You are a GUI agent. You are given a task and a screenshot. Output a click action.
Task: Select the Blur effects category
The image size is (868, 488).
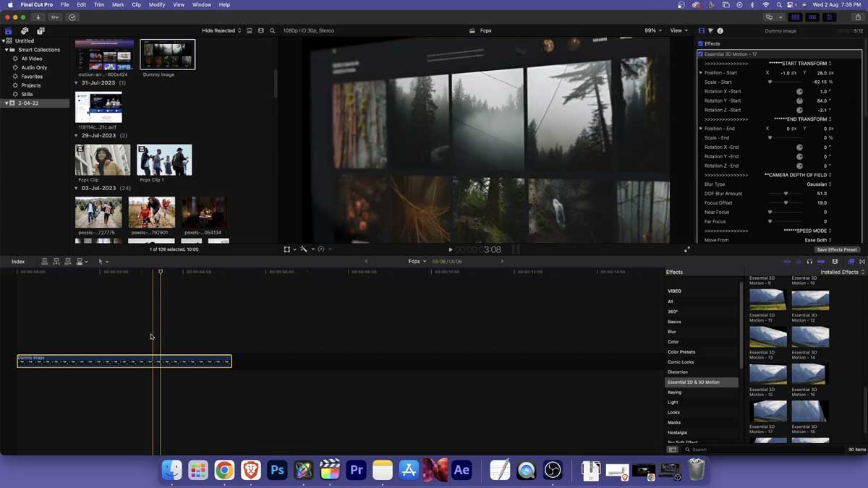672,332
